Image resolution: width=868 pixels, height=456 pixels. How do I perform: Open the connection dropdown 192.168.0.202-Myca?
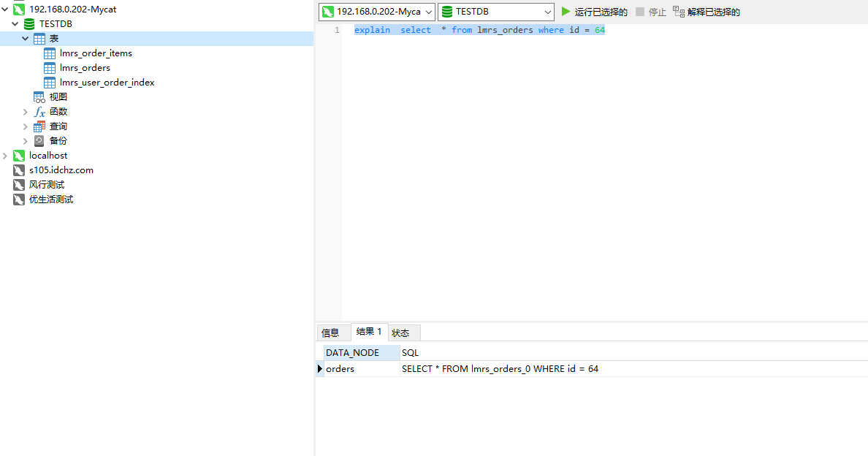(376, 12)
